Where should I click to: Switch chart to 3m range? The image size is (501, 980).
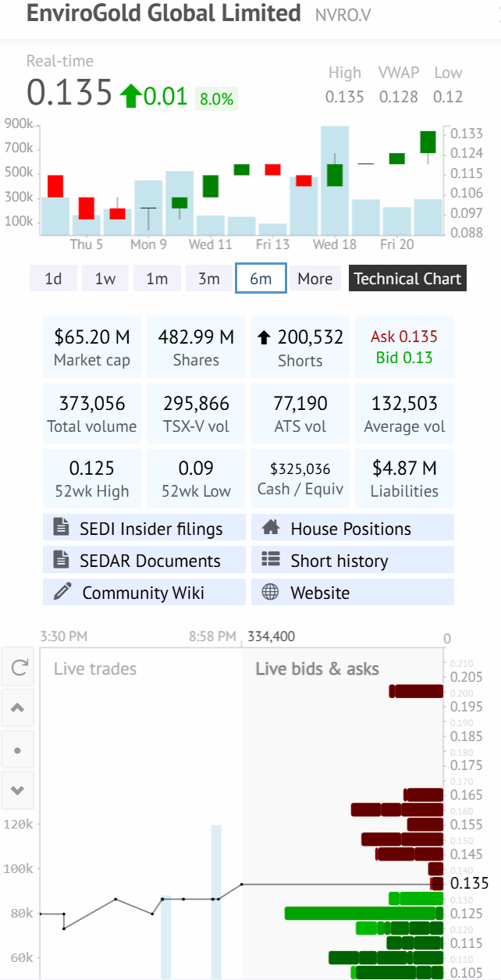tap(208, 279)
